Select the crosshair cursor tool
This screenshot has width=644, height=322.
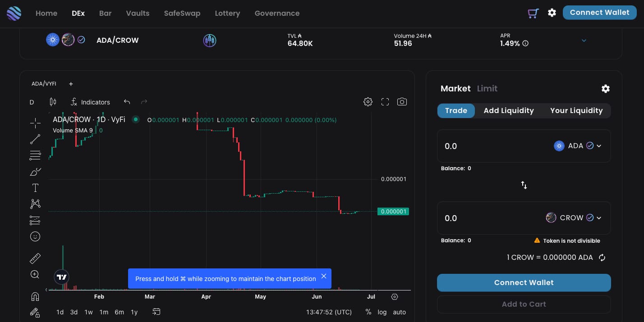tap(35, 123)
